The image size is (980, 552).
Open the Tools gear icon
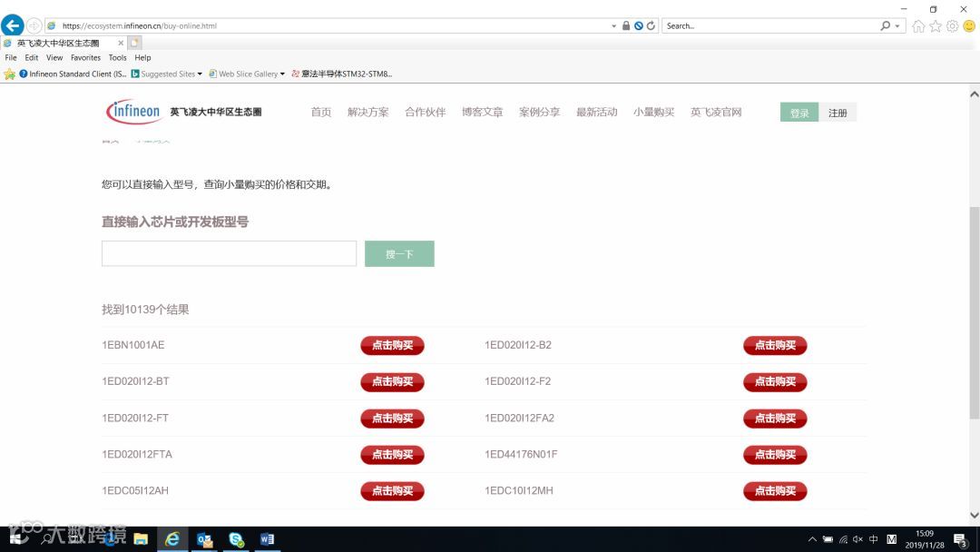coord(952,25)
